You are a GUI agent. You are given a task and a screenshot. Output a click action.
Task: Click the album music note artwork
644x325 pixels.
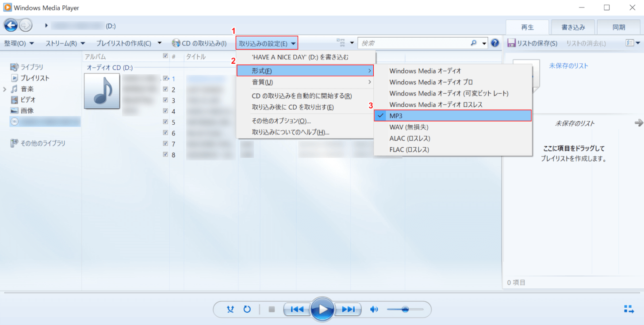point(102,91)
